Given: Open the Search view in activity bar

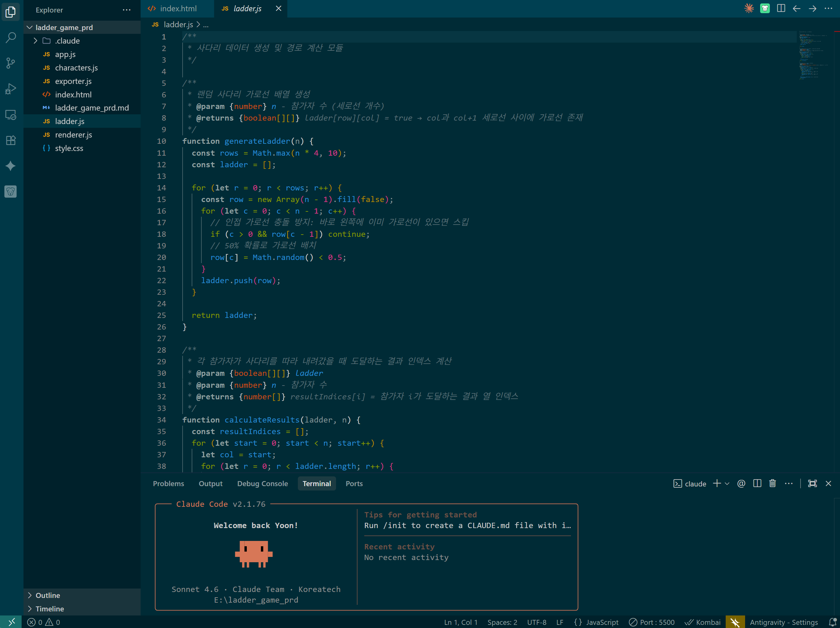Looking at the screenshot, I should click(x=11, y=38).
